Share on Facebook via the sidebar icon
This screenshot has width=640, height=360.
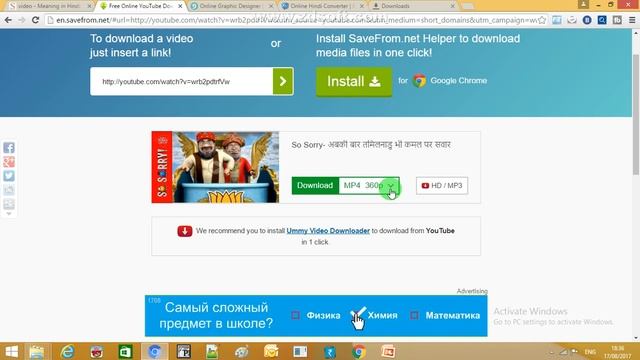[x=9, y=147]
